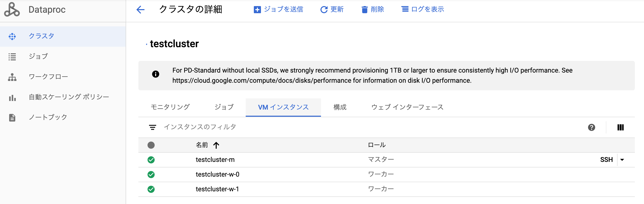Click the testcluster-w-0 green status check
The height and width of the screenshot is (204, 644).
(151, 175)
